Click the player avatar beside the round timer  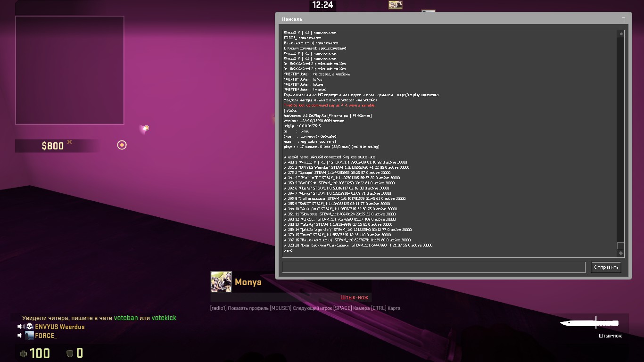coord(395,5)
